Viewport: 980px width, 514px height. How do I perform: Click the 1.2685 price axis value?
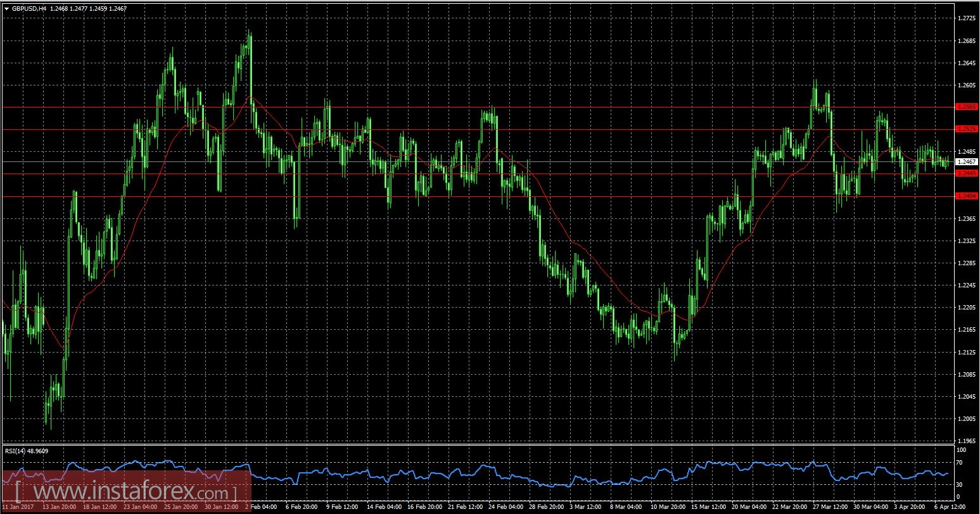click(x=967, y=41)
